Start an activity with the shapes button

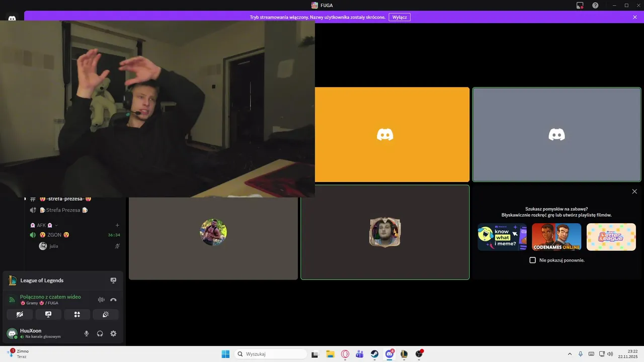77,314
